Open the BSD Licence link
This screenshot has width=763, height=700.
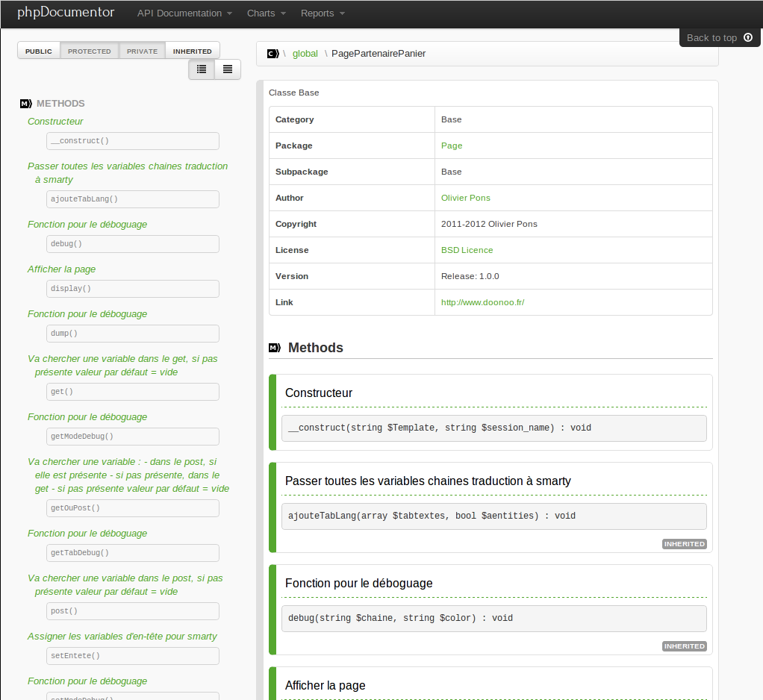coord(467,250)
